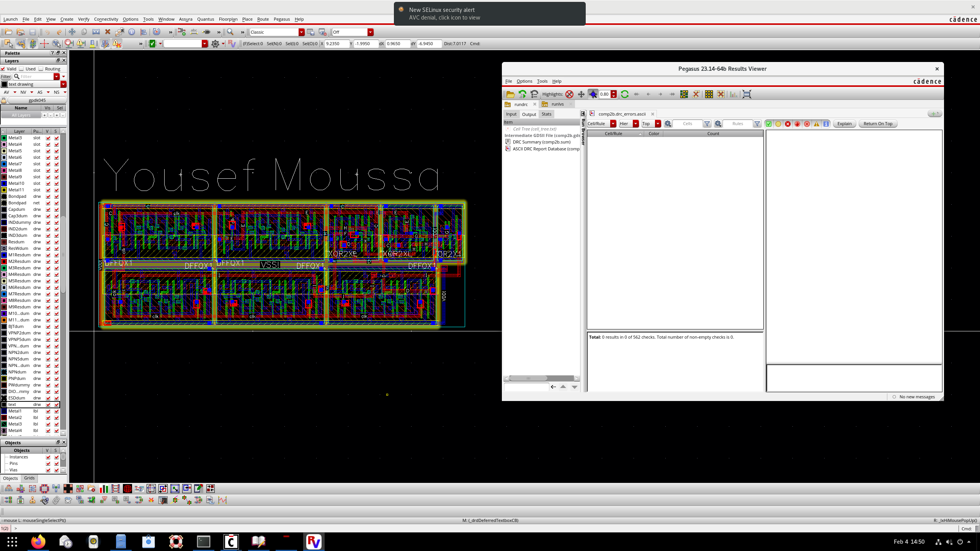Switch to the Stats tab in Results Viewer
Viewport: 980px width, 551px height.
[x=546, y=114]
